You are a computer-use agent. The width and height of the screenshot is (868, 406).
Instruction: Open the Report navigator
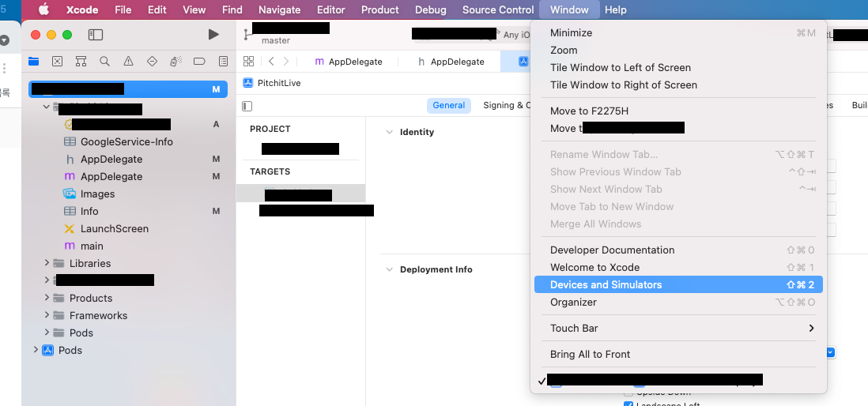(223, 62)
